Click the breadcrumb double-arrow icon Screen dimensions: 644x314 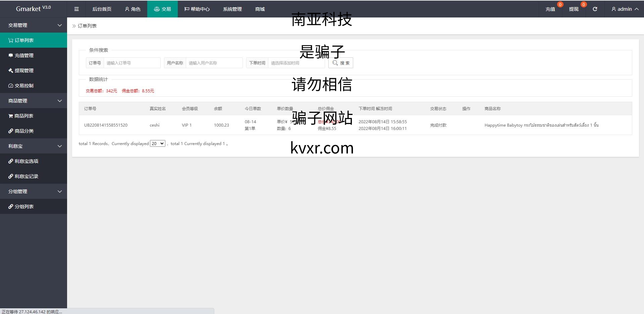click(74, 26)
